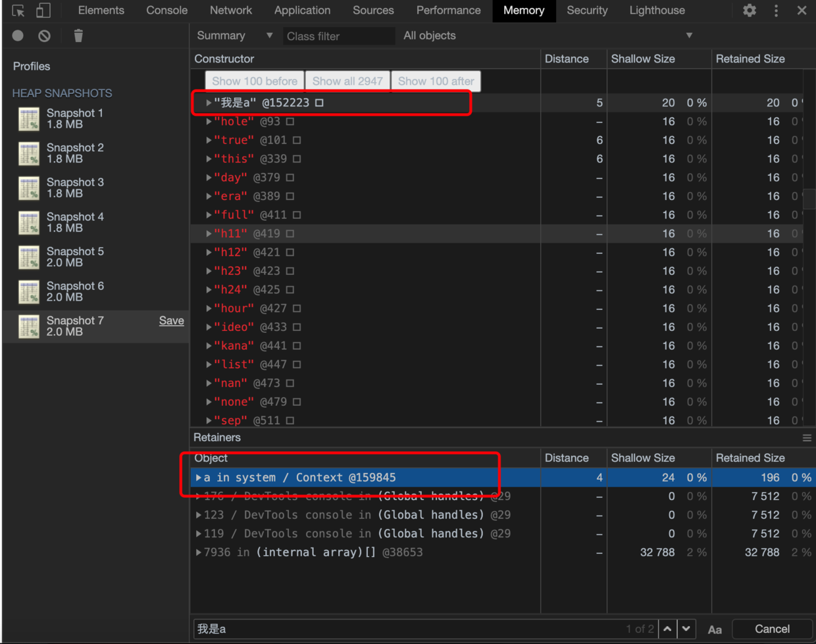Open the DevTools three-dot menu
The height and width of the screenshot is (644, 816).
click(777, 11)
